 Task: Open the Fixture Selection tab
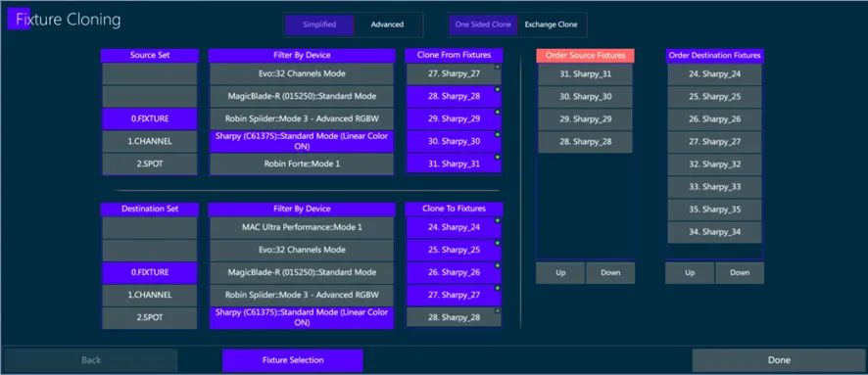coord(293,360)
